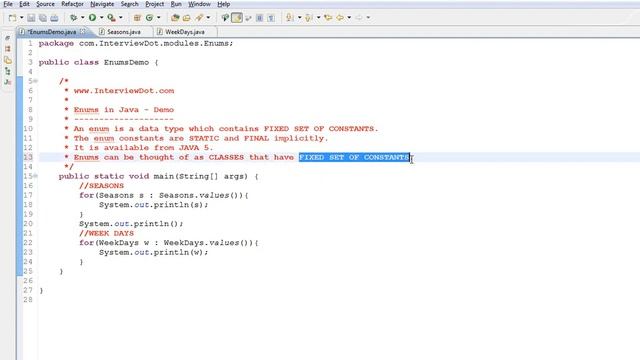Open Forward history dropdown arrow

coord(368,18)
